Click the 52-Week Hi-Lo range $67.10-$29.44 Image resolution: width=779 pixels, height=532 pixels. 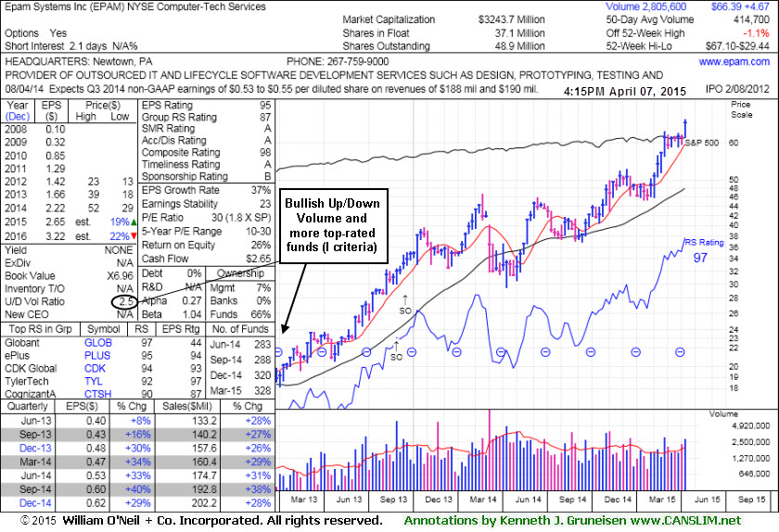click(737, 46)
